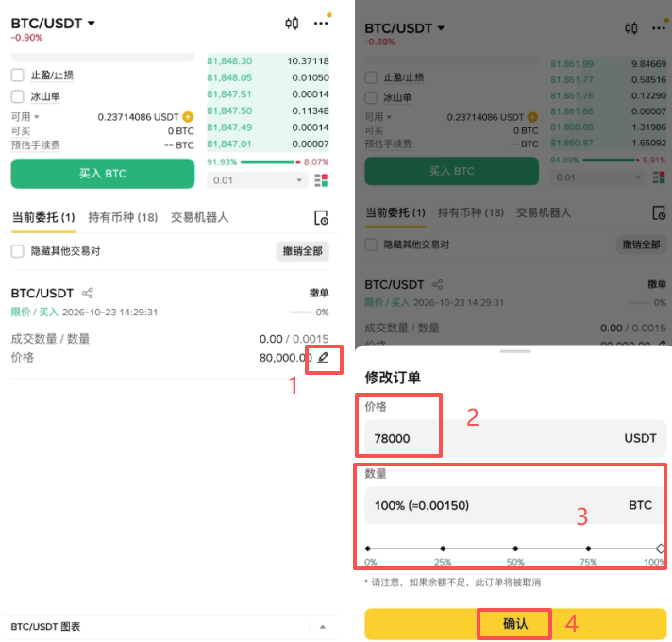Screen dimensions: 672x642
Task: Open the 0.01 depth precision dropdown, left screen
Action: pos(257,180)
